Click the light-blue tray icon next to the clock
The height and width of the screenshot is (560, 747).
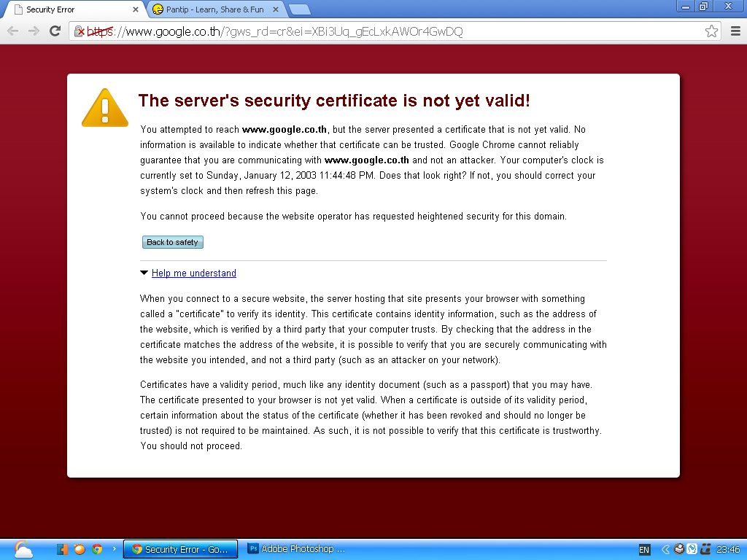pyautogui.click(x=692, y=549)
